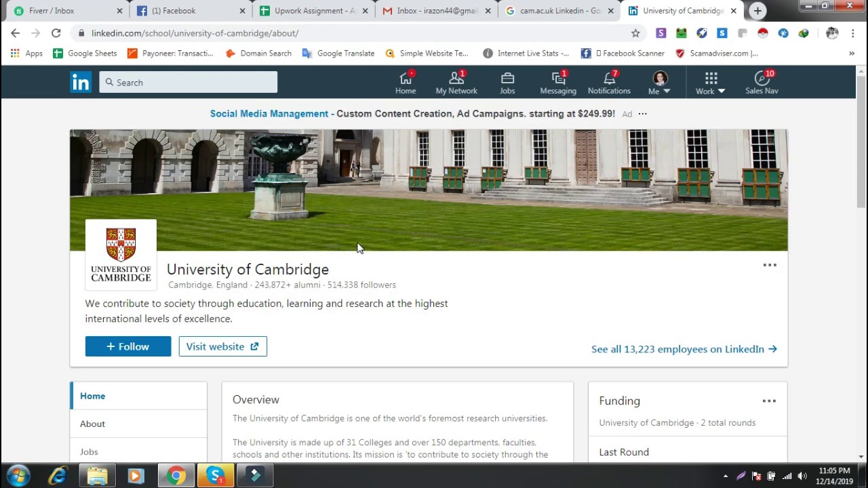868x488 pixels.
Task: Go to the Home nav icon
Action: 406,83
